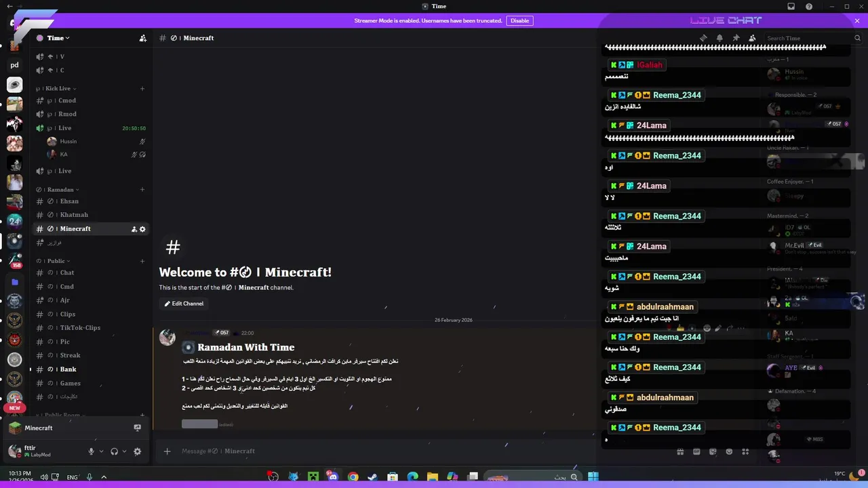Viewport: 868px width, 488px height.
Task: Open the Inbox icon in title bar
Action: coord(791,6)
